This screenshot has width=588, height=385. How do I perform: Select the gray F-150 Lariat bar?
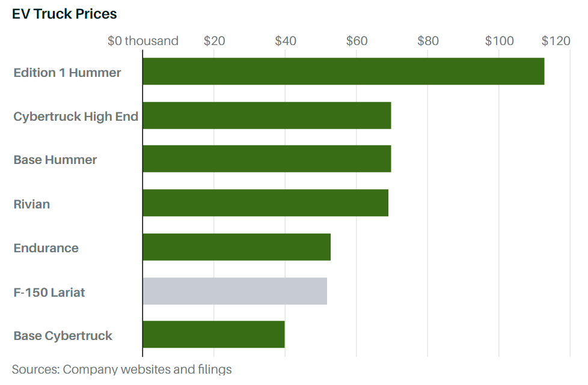tap(234, 291)
